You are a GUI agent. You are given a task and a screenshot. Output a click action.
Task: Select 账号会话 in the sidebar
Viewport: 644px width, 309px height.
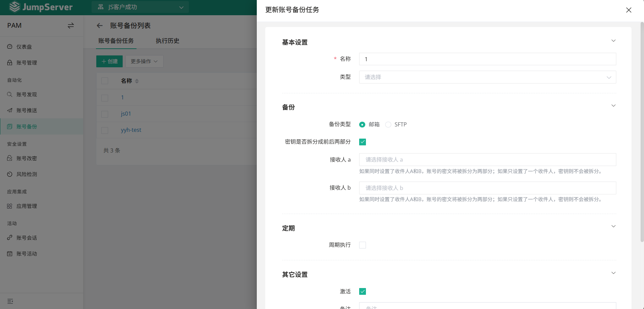click(x=27, y=238)
